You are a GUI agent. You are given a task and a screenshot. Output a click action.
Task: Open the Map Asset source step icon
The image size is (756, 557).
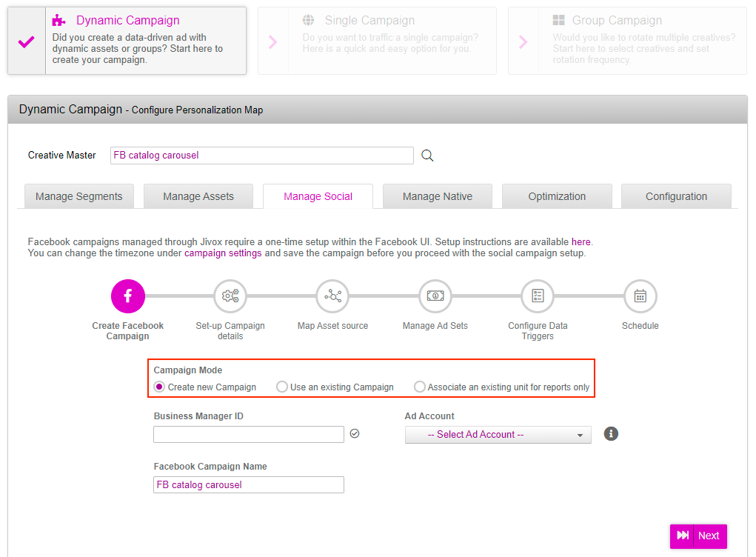coord(332,296)
